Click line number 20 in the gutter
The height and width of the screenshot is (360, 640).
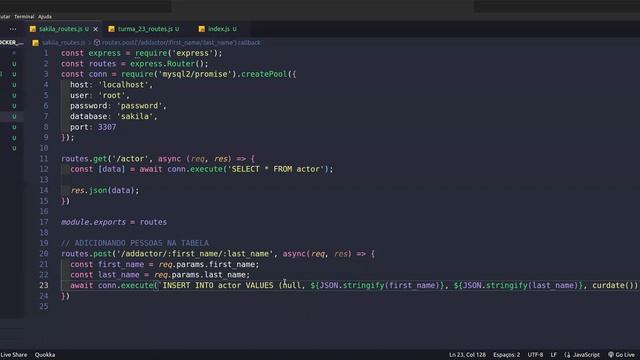44,253
